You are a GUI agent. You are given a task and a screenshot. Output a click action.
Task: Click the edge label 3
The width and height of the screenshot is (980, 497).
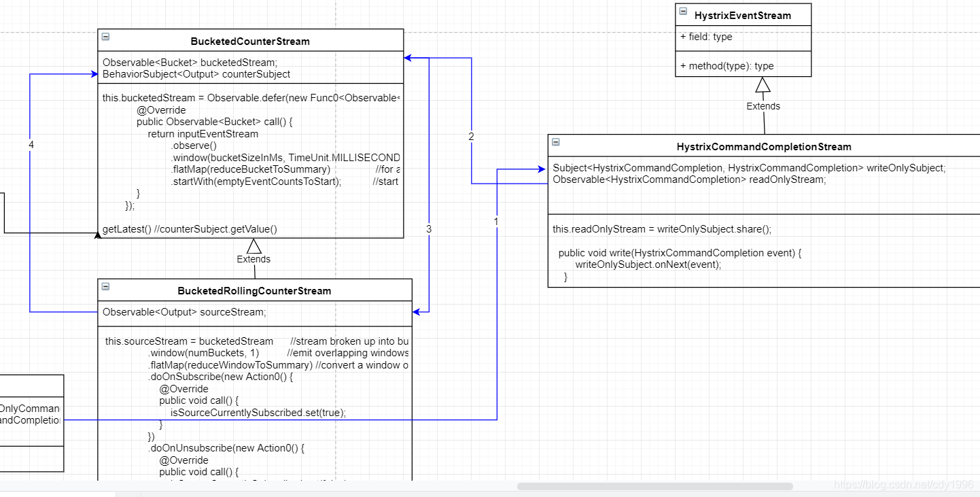tap(429, 229)
